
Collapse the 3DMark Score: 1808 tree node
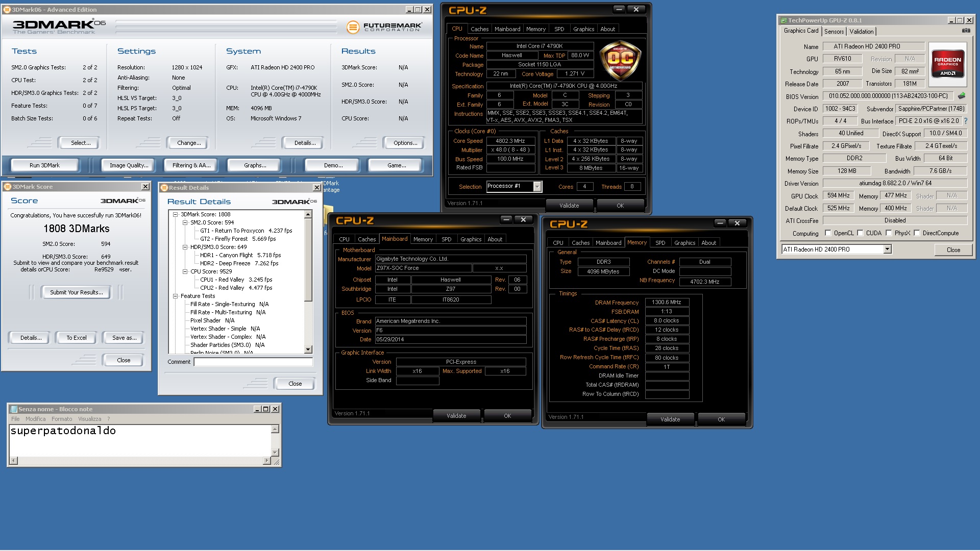tap(175, 214)
